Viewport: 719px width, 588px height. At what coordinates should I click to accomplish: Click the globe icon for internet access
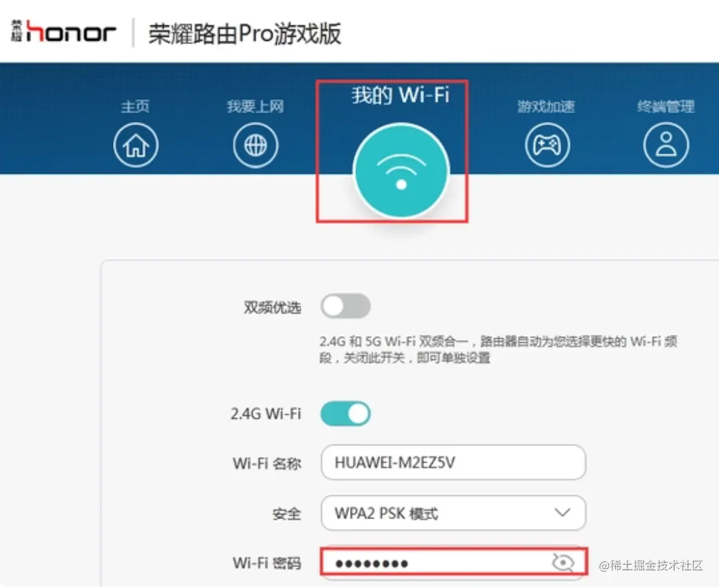255,145
